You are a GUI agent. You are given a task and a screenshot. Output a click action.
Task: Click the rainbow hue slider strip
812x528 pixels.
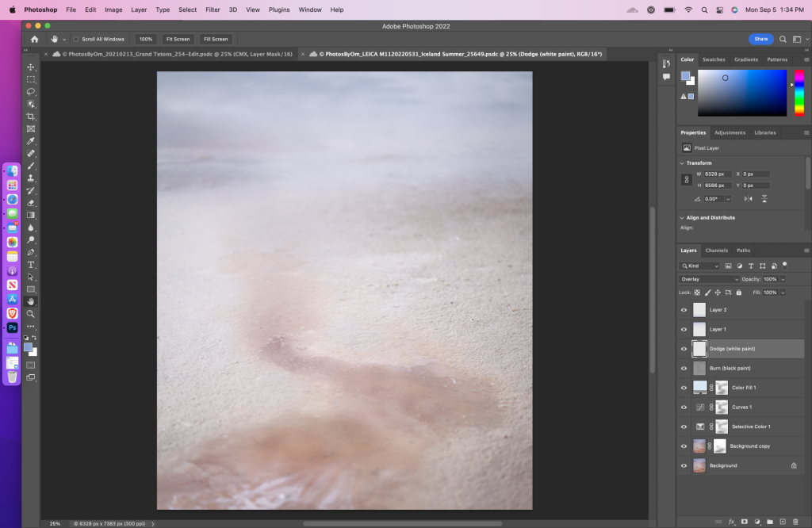click(799, 93)
